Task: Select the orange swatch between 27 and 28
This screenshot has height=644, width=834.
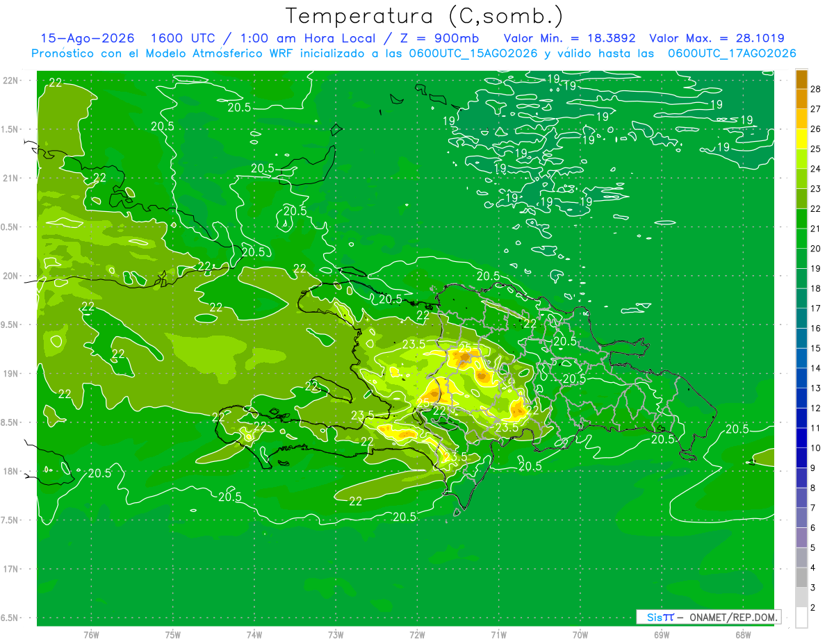Action: pyautogui.click(x=801, y=99)
